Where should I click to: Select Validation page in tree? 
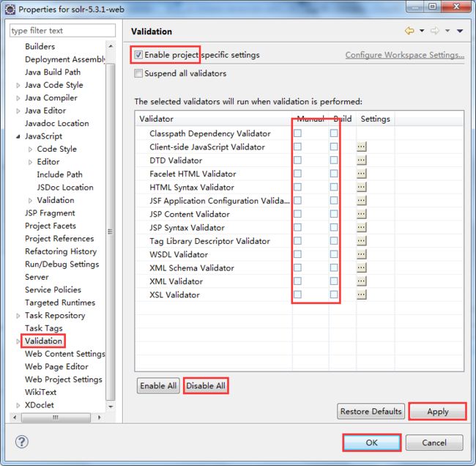[43, 341]
